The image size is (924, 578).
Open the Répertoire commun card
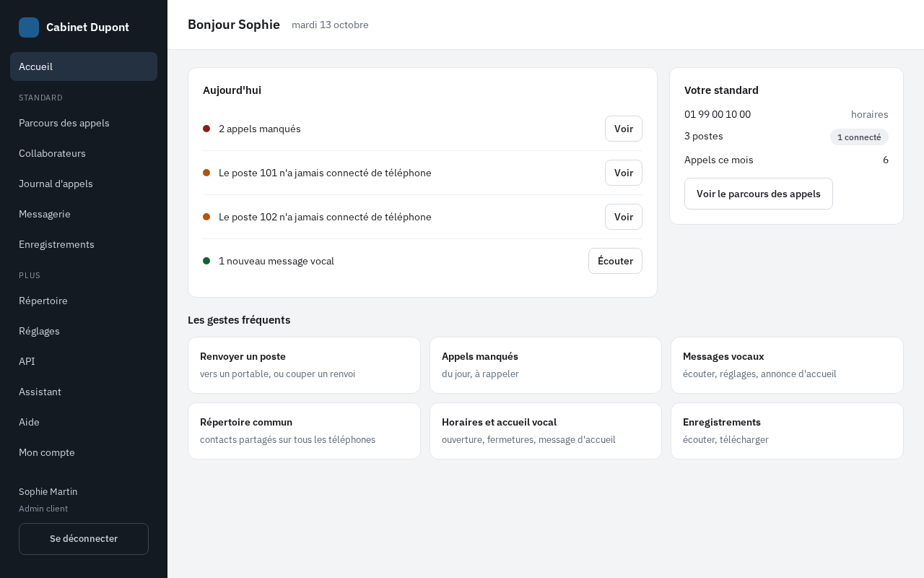coord(304,431)
